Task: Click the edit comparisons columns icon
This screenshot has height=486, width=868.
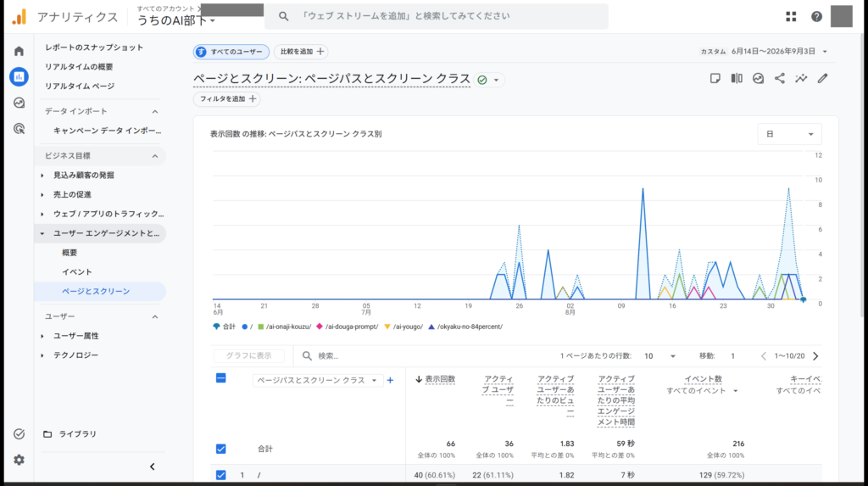Action: (x=737, y=78)
